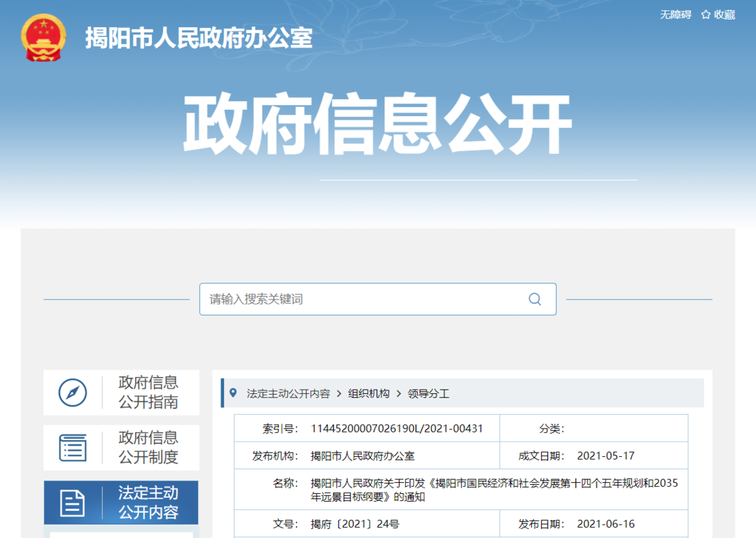Click the 文号 label

[286, 524]
